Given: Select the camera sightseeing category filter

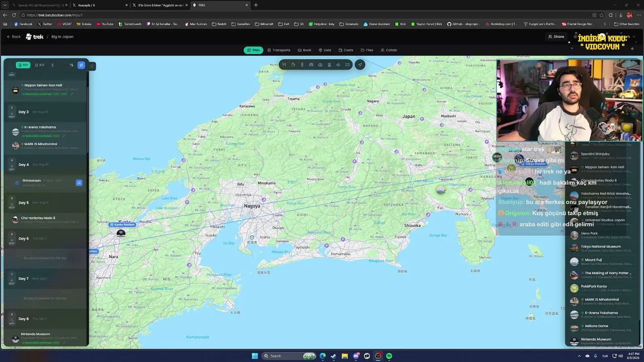Looking at the screenshot, I should (320, 65).
